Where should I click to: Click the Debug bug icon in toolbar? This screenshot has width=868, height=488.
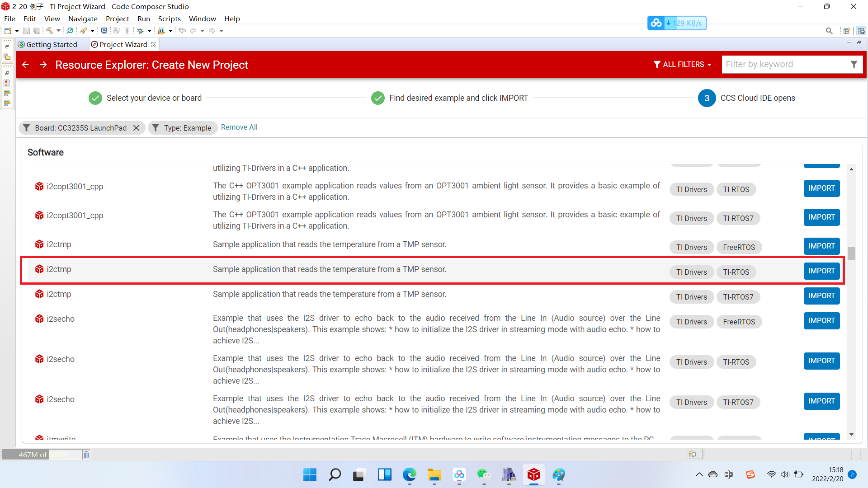141,31
